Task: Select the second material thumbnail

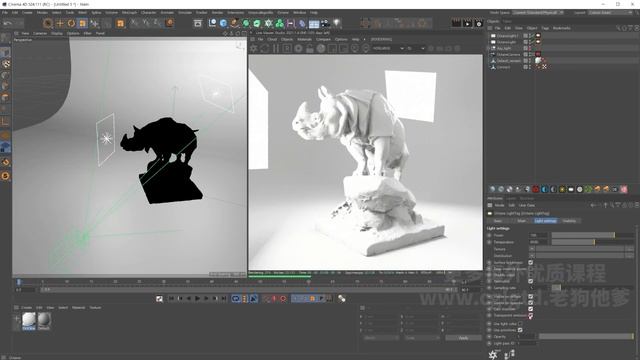Action: pyautogui.click(x=44, y=320)
